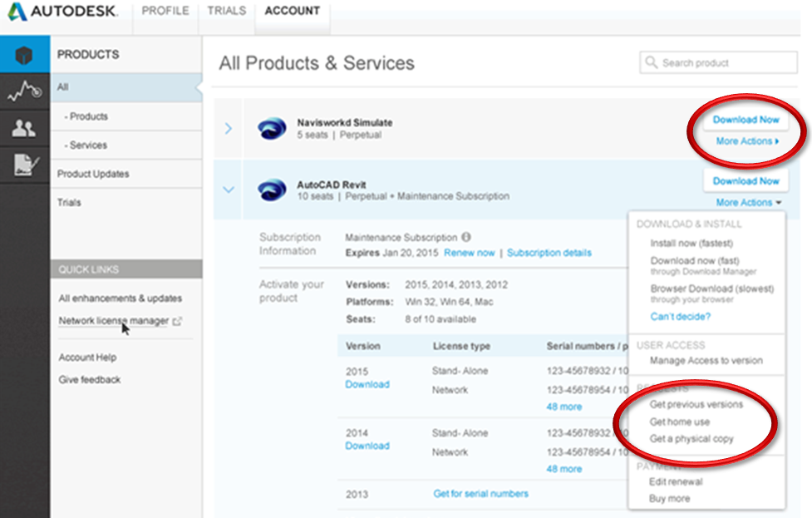The width and height of the screenshot is (812, 518).
Task: Focus the Search product field
Action: coord(718,62)
